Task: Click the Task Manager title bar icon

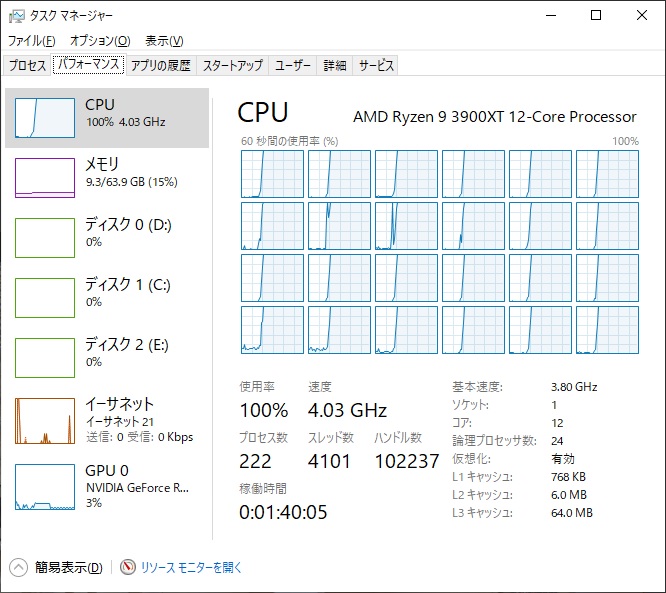Action: pyautogui.click(x=15, y=15)
